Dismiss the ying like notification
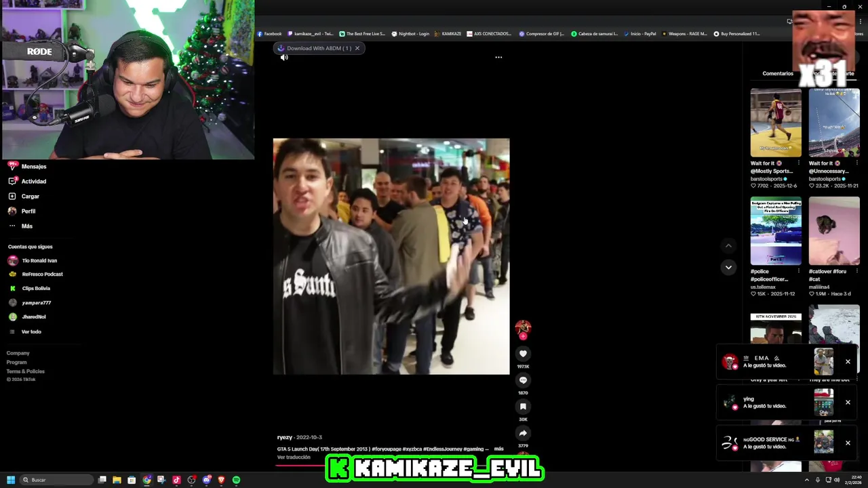Image resolution: width=868 pixels, height=488 pixels. (848, 403)
